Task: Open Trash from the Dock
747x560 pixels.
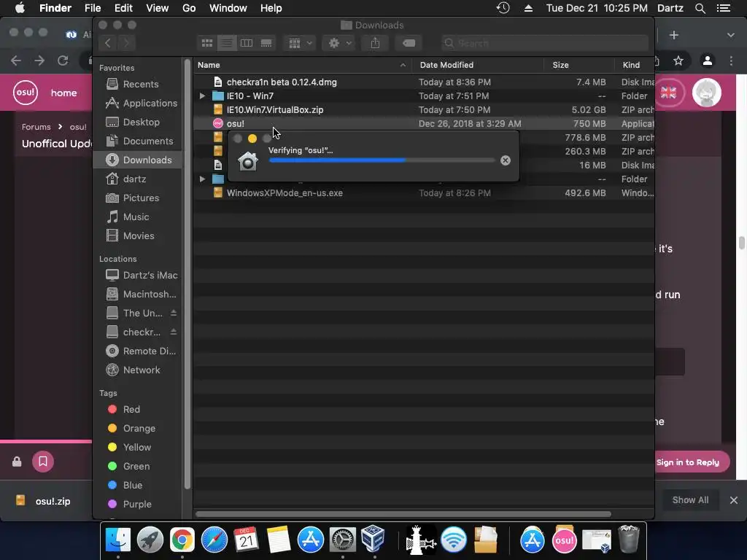Action: [x=628, y=540]
